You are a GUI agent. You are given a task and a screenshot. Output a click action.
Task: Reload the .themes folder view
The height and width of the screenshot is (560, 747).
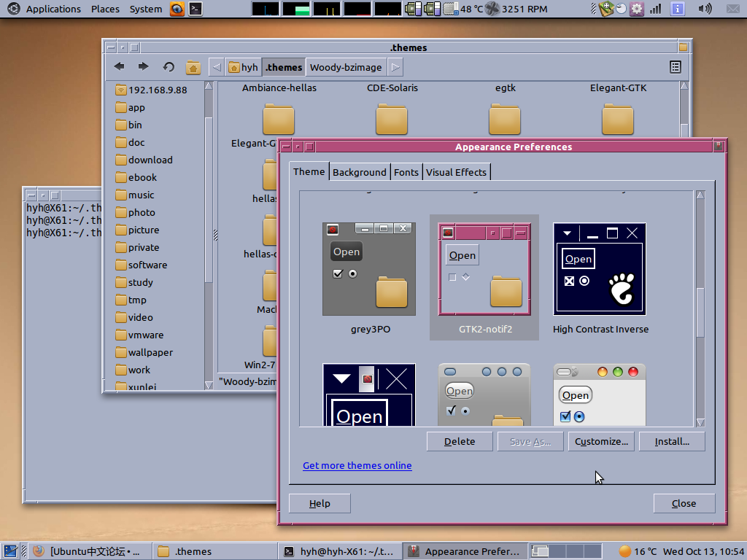169,67
